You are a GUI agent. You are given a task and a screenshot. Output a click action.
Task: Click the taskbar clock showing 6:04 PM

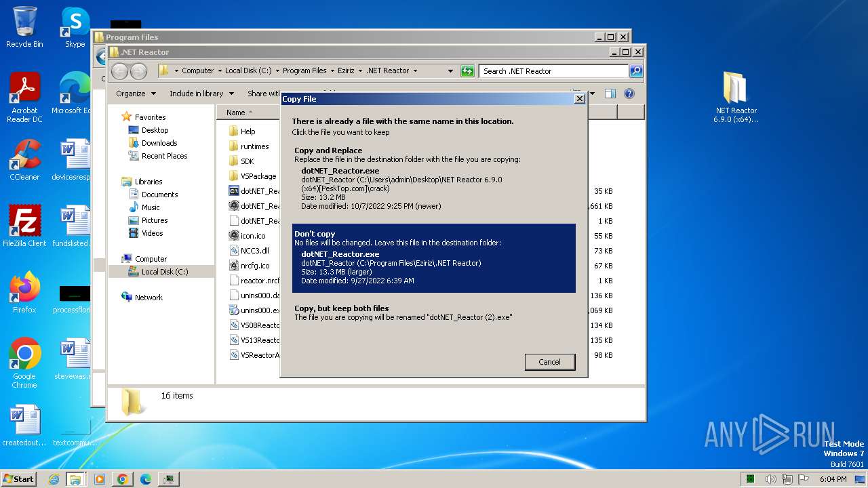pyautogui.click(x=833, y=479)
